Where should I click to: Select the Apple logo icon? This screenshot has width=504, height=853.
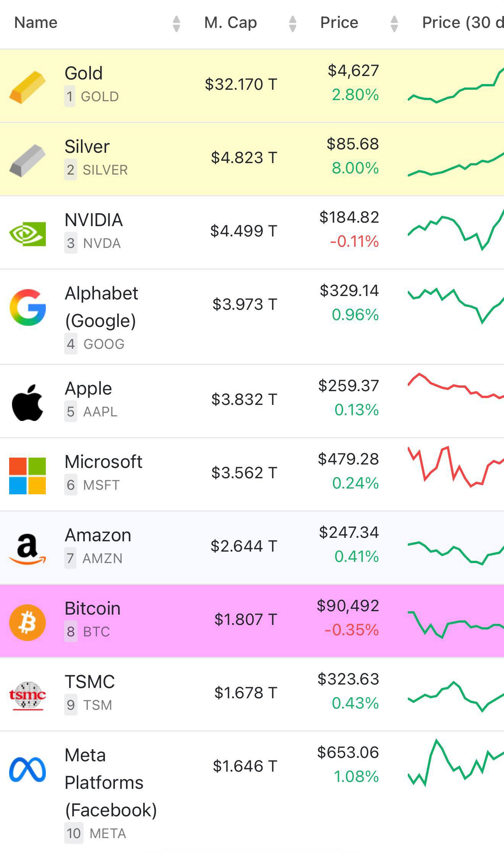coord(27,403)
